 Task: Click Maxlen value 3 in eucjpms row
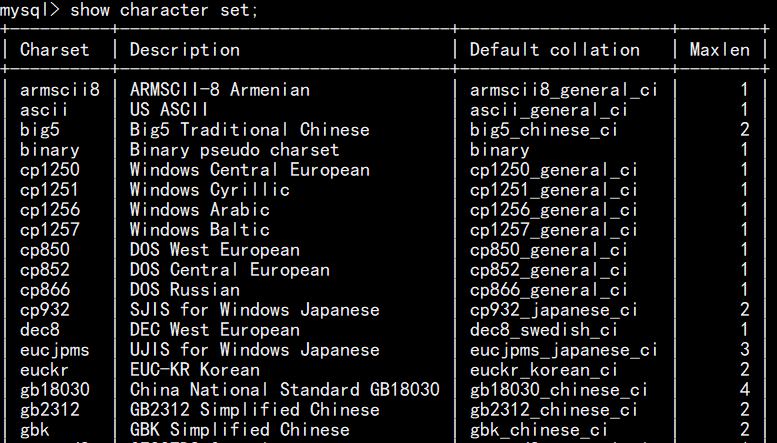744,350
